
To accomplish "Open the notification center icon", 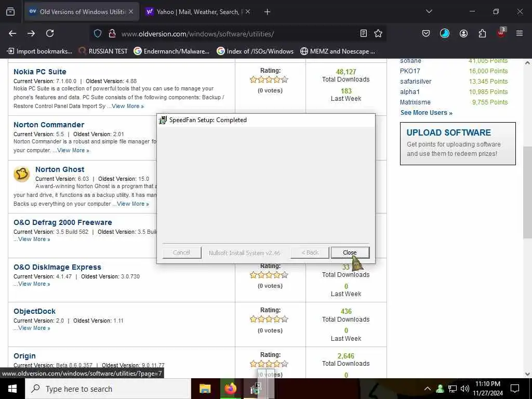I will 515,389.
